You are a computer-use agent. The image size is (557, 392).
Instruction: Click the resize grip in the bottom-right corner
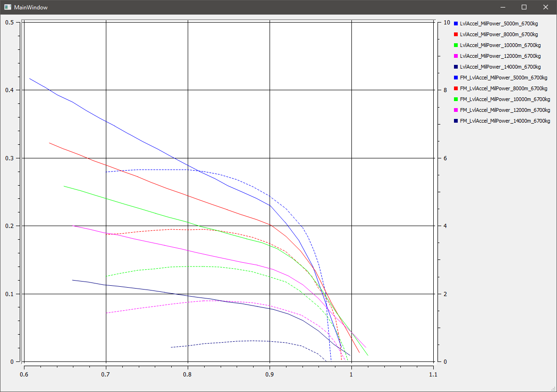[554, 389]
